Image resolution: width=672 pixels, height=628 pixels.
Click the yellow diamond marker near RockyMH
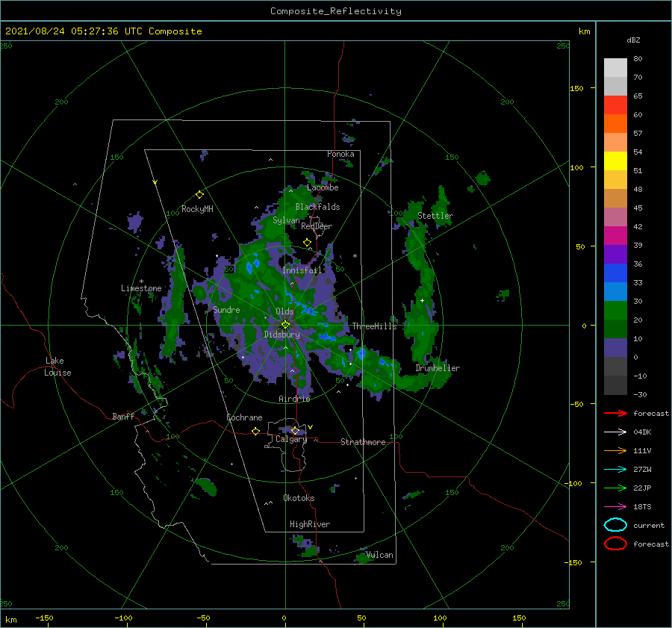coord(199,195)
